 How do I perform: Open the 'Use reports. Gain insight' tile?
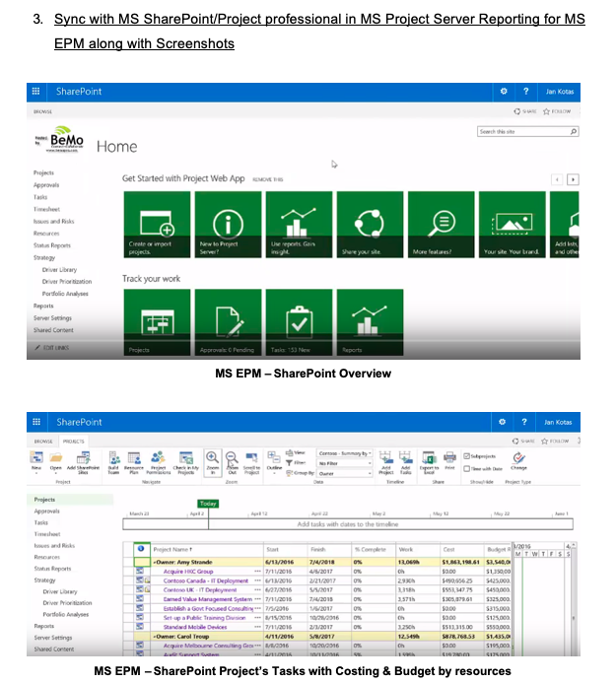[300, 225]
